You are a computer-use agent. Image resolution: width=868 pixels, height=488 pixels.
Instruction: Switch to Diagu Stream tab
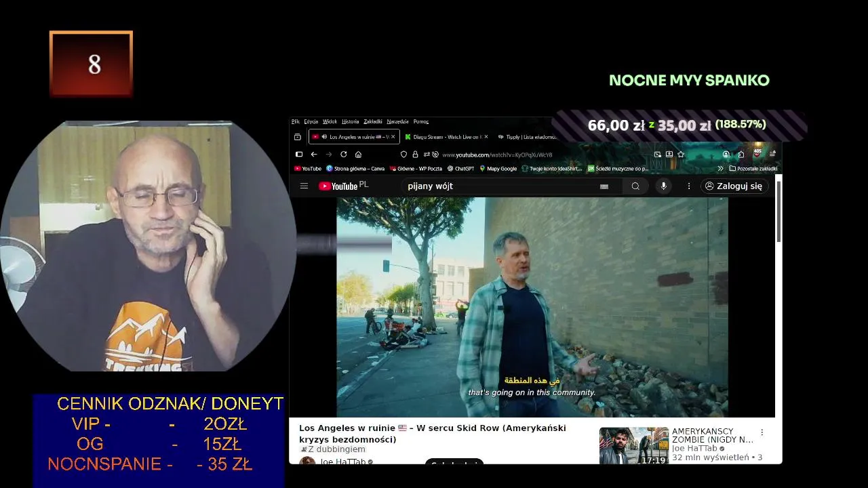point(446,137)
